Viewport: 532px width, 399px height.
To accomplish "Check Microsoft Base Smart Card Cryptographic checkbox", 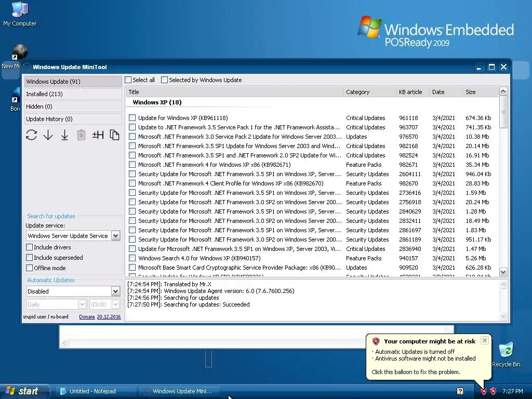I will point(132,268).
